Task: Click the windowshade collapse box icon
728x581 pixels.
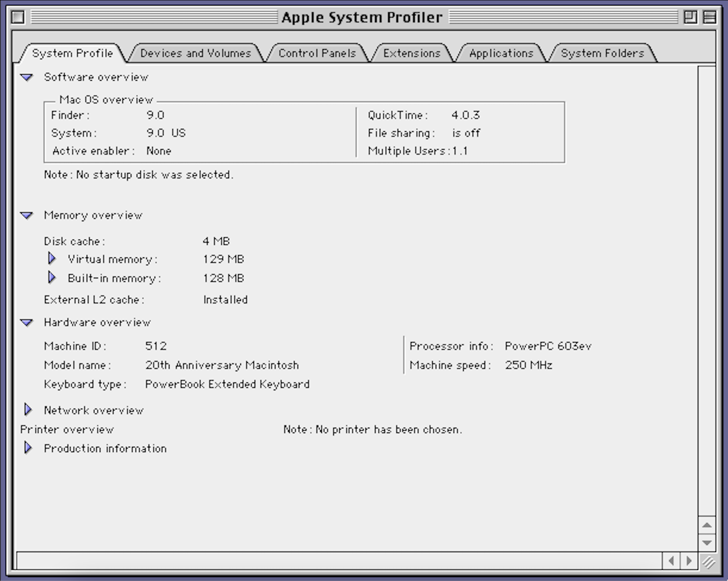Action: (x=709, y=17)
